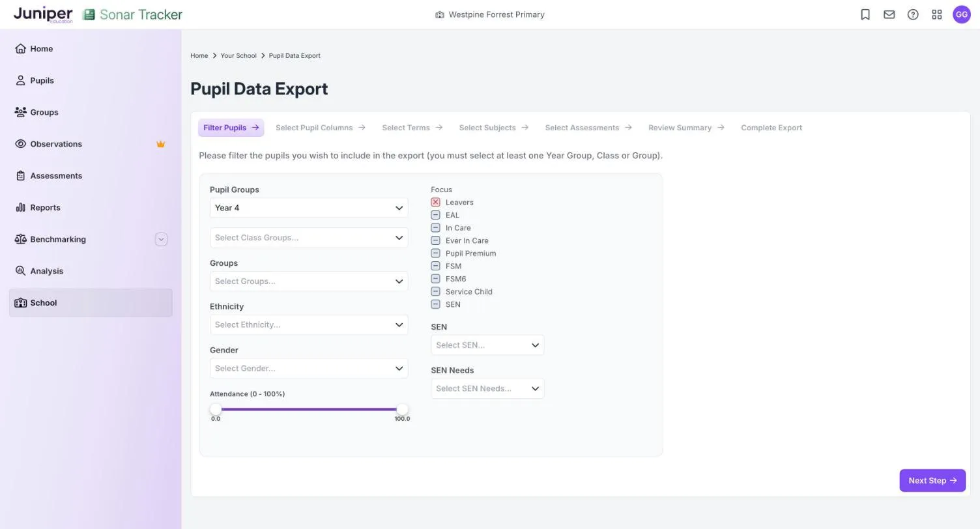The image size is (980, 529).
Task: Open the Select Groups dropdown
Action: [x=309, y=281]
